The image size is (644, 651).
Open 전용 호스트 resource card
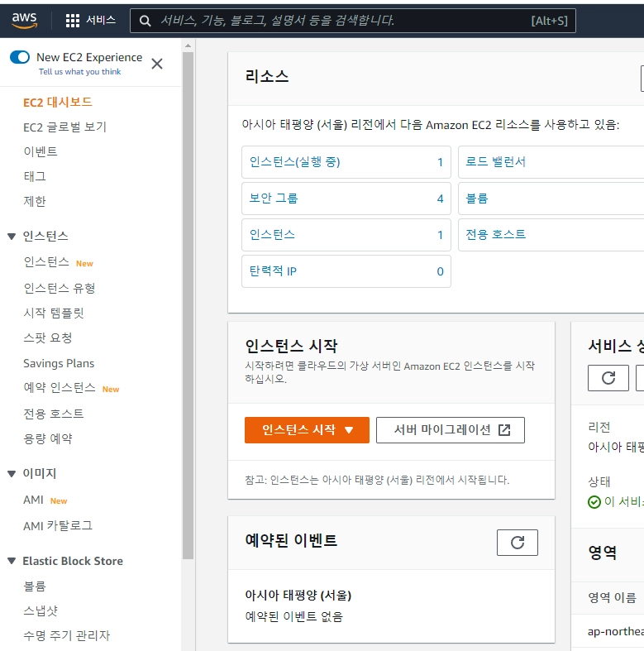(551, 235)
